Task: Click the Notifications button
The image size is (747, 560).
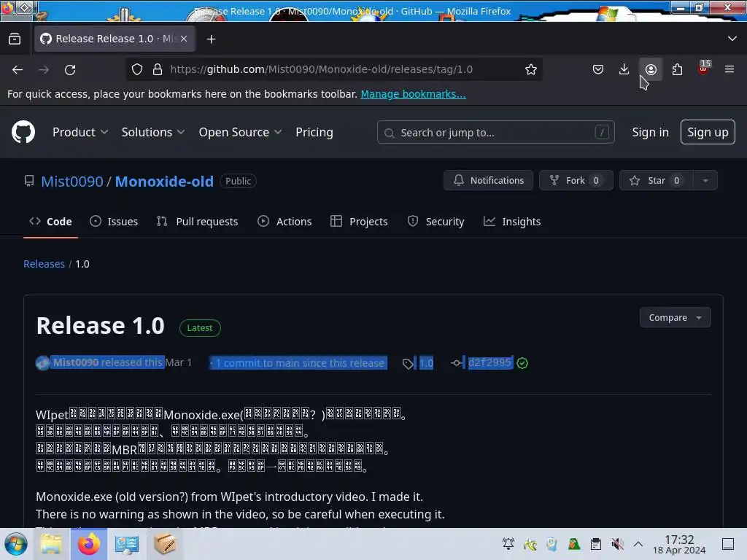Action: tap(488, 181)
